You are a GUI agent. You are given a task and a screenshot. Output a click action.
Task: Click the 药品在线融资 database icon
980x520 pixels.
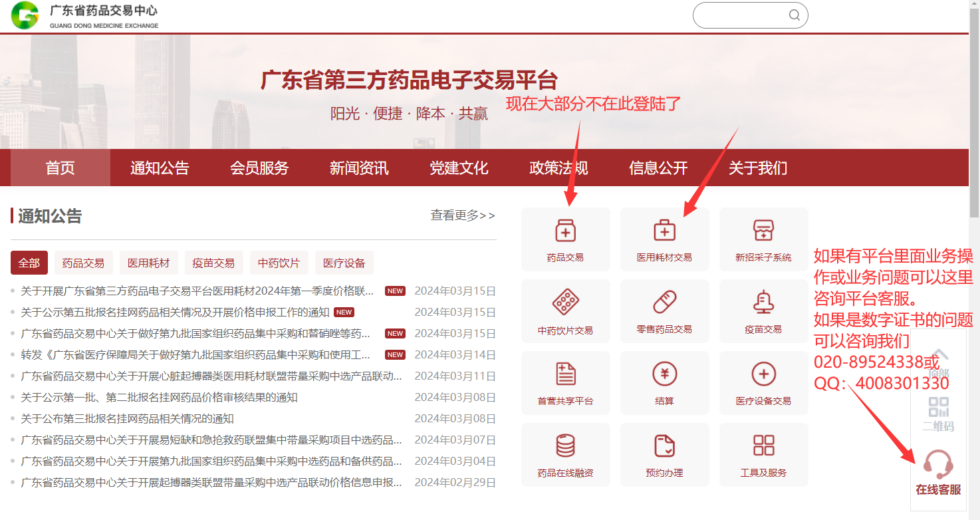565,447
